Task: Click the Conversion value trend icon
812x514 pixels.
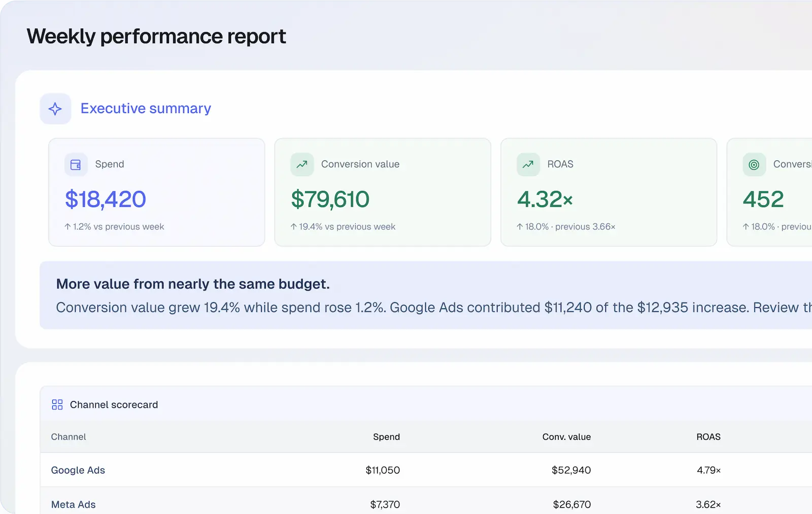Action: tap(302, 165)
